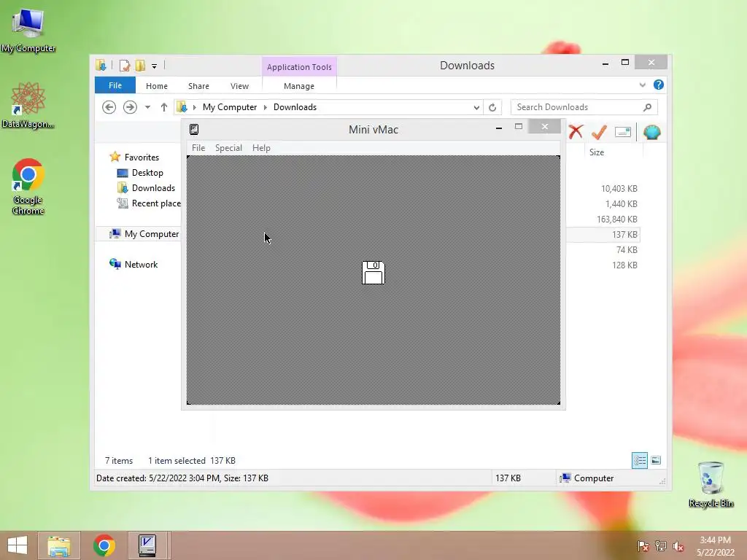Screen dimensions: 747x560
Task: Select the file sized 163,840 KB
Action: point(617,219)
